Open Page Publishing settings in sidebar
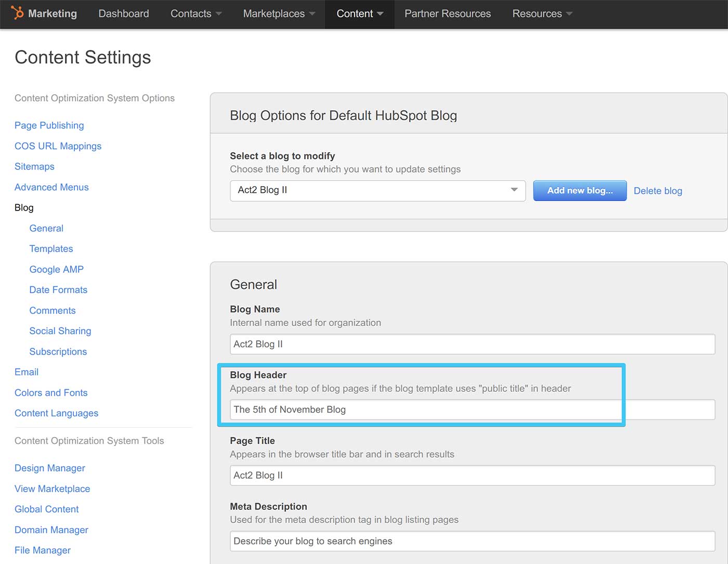This screenshot has width=728, height=564. coord(49,125)
